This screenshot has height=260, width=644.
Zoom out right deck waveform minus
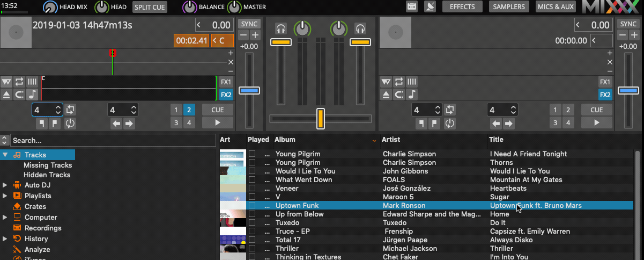click(610, 71)
